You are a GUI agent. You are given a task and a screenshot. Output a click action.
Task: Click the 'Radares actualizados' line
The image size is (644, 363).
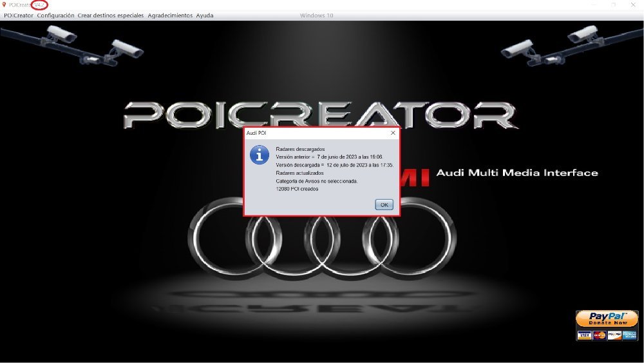(x=300, y=173)
